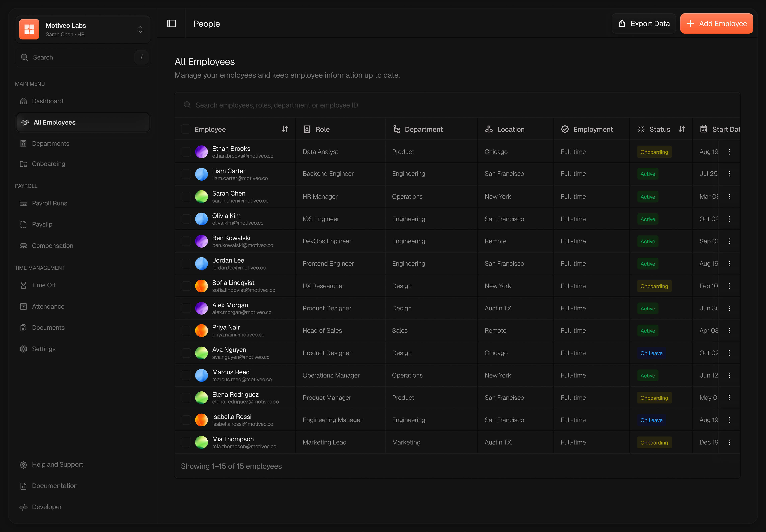Click the sidebar Search slash shortcut key
Viewport: 766px width, 532px height.
pos(141,57)
